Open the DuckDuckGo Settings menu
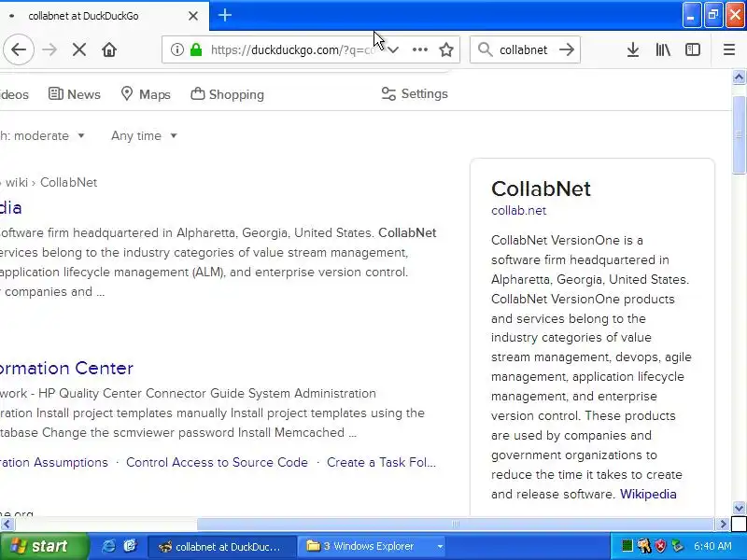 (x=415, y=94)
